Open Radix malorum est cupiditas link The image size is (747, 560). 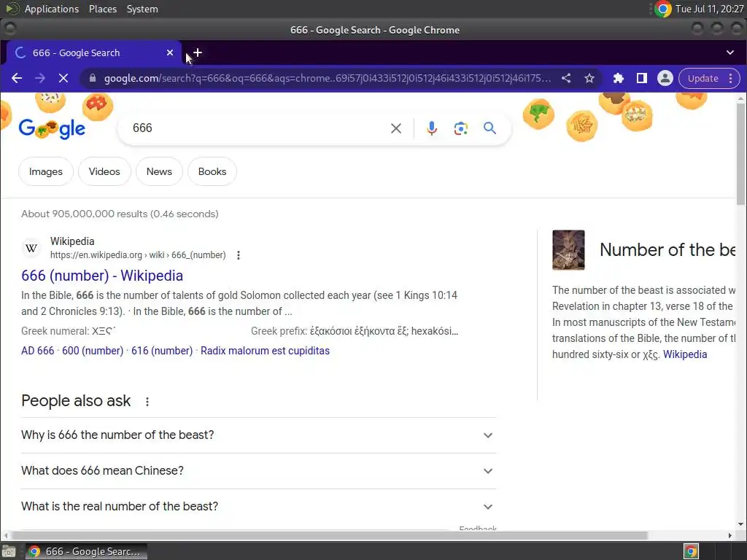click(265, 351)
